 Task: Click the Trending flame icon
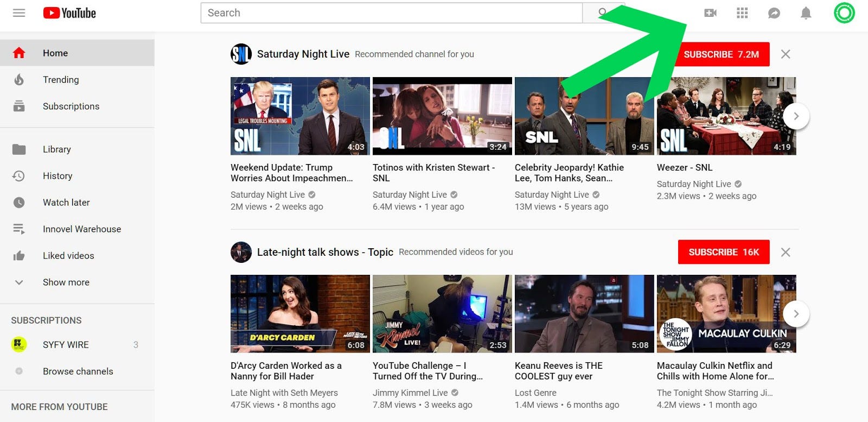click(x=19, y=79)
